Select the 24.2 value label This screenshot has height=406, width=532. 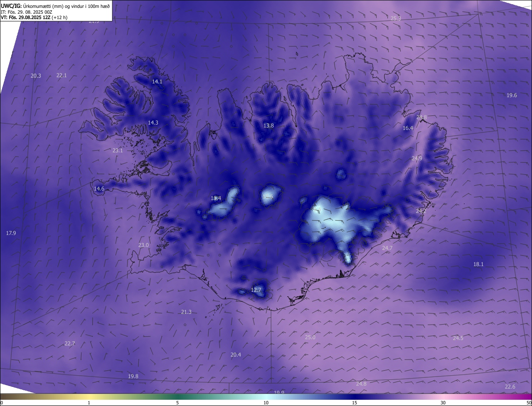click(x=421, y=211)
